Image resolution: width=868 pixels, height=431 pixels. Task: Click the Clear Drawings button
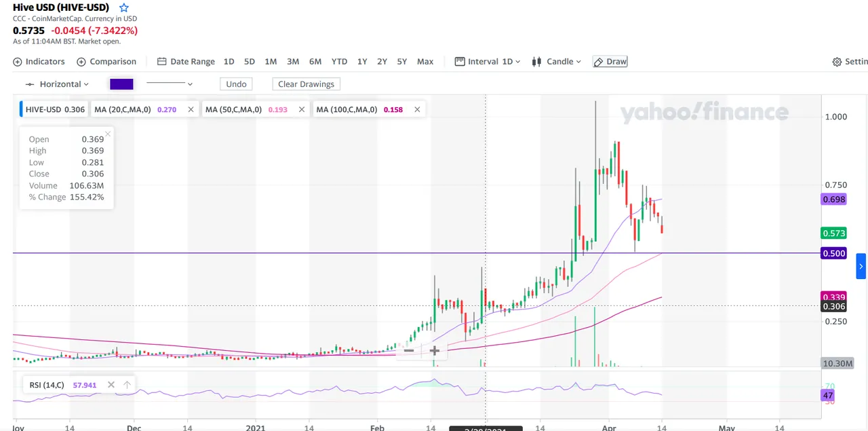click(x=306, y=84)
